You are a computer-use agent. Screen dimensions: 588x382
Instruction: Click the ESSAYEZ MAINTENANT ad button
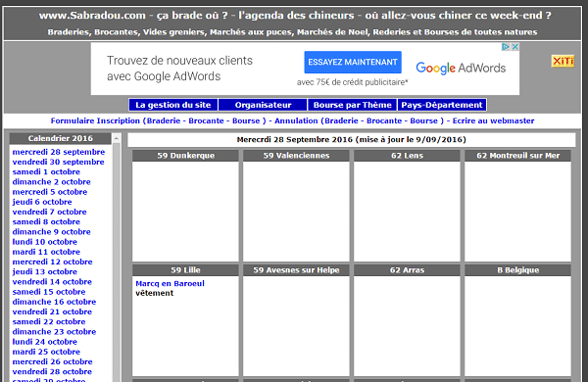coord(353,63)
